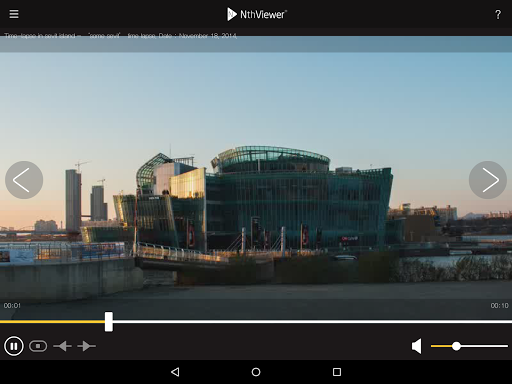512x384 pixels.
Task: Click the seek bar handle
Action: click(x=109, y=322)
